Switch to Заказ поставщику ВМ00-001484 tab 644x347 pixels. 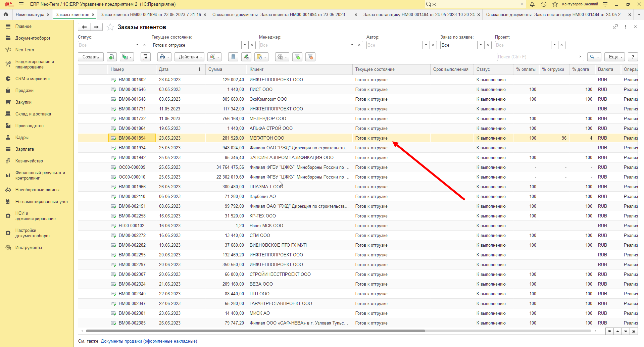(419, 15)
